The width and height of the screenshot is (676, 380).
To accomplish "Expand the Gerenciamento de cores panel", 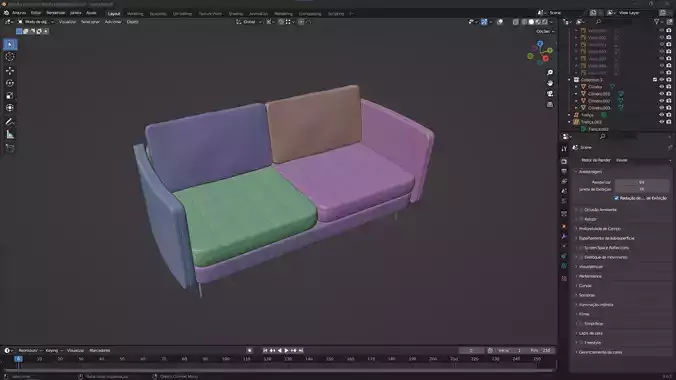I will pos(600,352).
